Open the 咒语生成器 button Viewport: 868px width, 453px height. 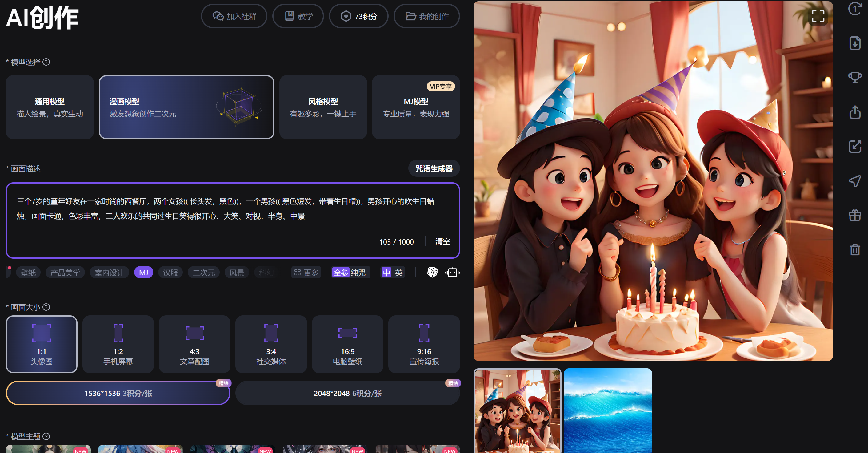[434, 169]
